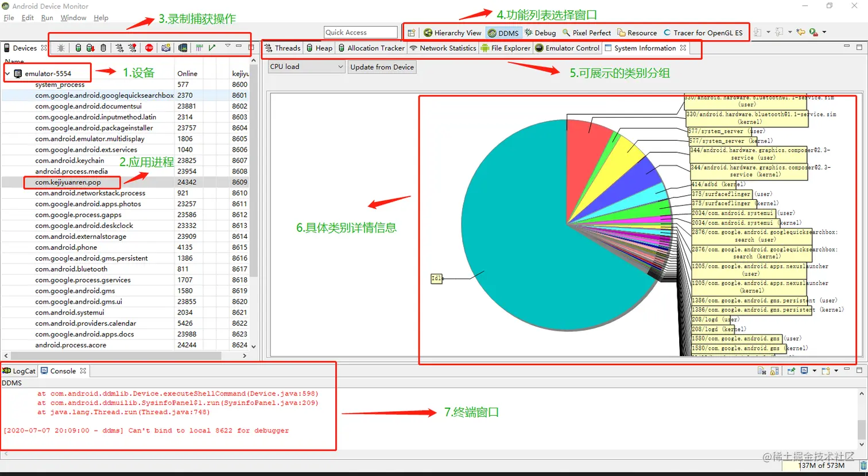Click the Update Heap icon in Devices toolbar
The image size is (868, 476).
coord(78,48)
